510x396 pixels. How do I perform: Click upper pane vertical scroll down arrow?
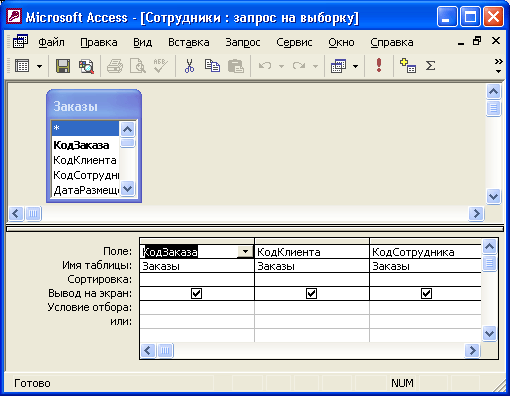click(x=493, y=196)
